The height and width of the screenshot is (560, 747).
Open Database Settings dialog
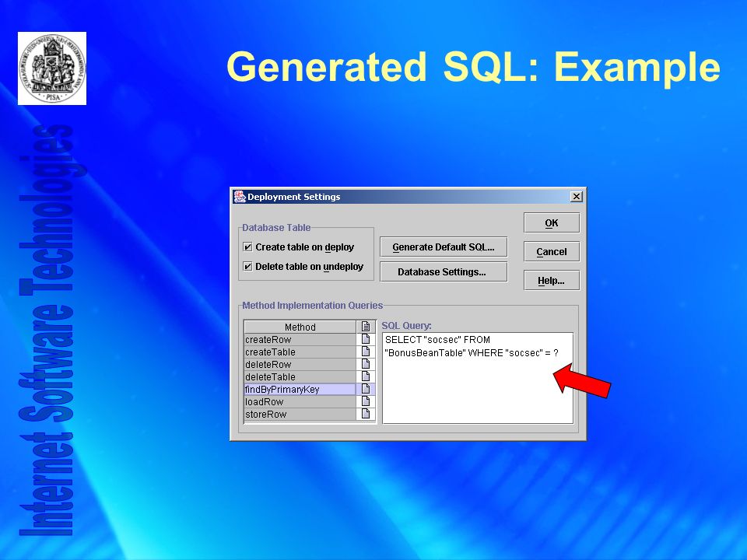point(444,272)
